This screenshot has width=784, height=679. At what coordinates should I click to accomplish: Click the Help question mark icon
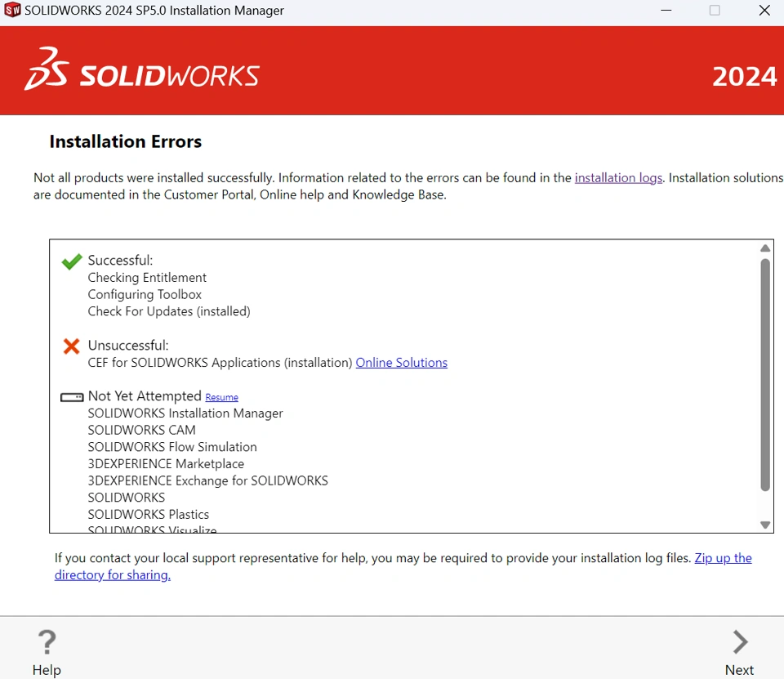tap(47, 642)
